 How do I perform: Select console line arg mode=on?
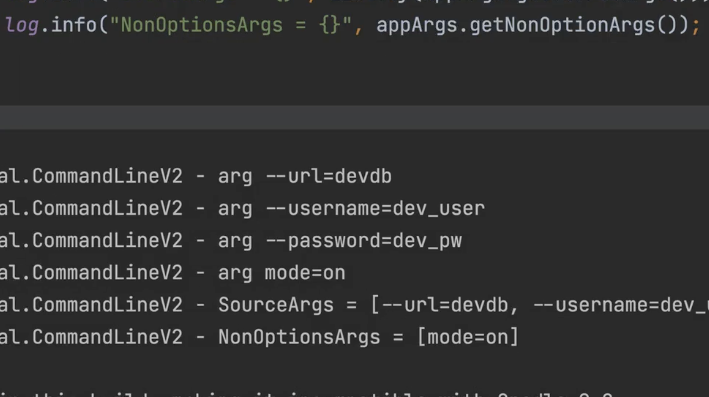coord(173,273)
